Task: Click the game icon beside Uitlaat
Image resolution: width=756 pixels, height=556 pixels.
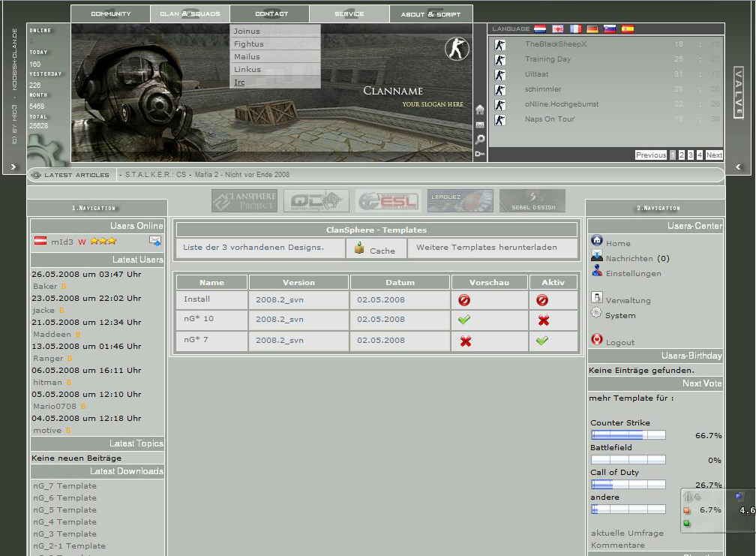Action: click(x=500, y=75)
